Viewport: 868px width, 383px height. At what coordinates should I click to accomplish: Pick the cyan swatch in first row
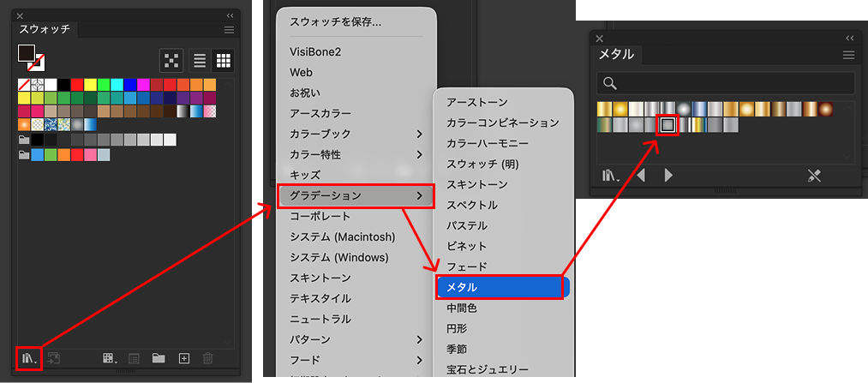pos(117,85)
